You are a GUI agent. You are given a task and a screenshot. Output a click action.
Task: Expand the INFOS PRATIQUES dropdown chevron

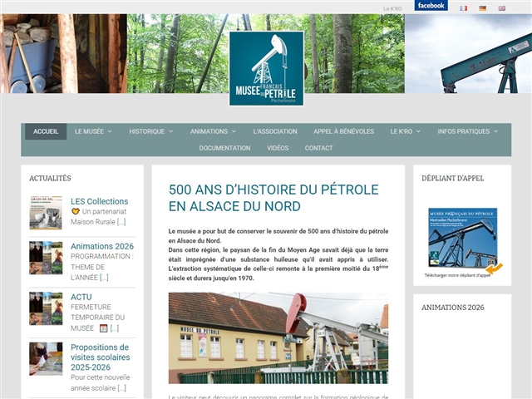point(496,131)
